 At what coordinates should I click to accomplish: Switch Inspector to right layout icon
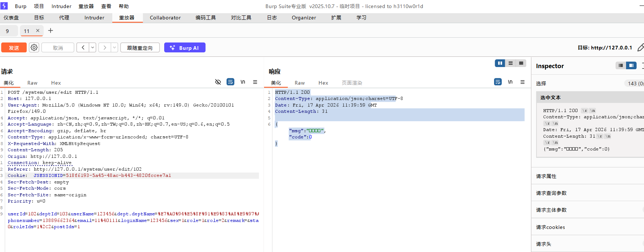tap(631, 66)
